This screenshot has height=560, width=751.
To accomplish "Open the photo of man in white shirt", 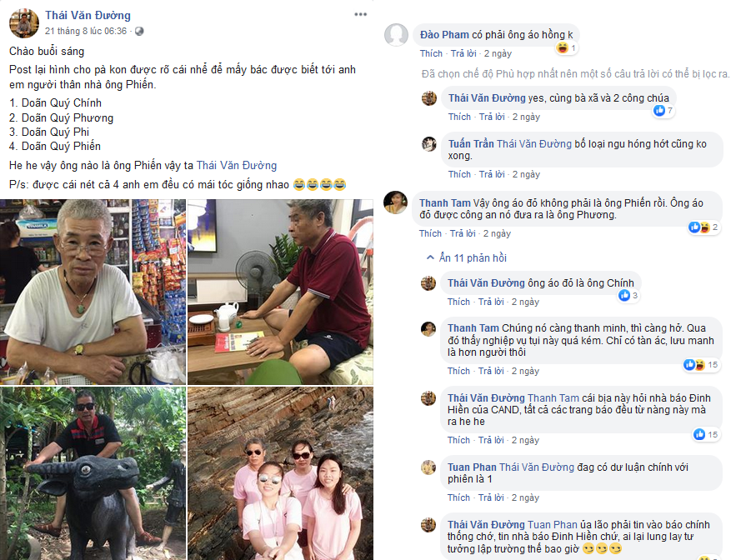I will pyautogui.click(x=93, y=291).
